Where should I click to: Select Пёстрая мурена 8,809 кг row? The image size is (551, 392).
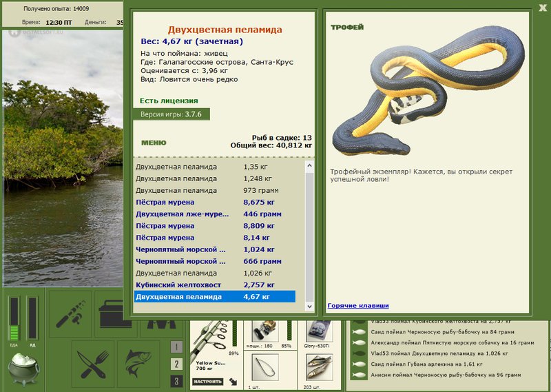click(x=214, y=226)
